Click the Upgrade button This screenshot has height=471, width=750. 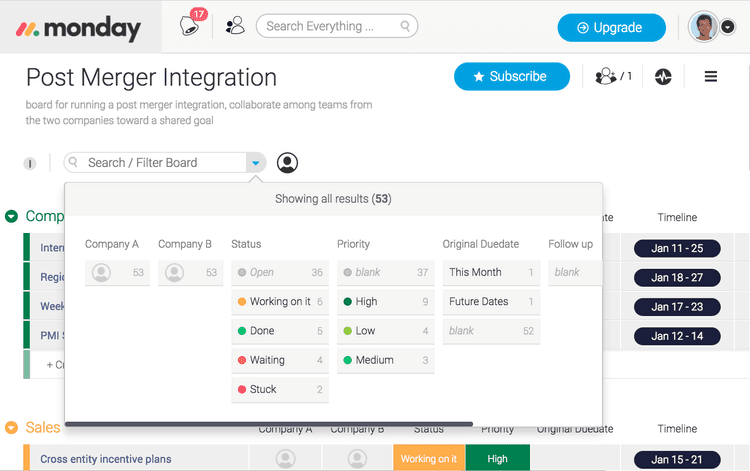(611, 28)
